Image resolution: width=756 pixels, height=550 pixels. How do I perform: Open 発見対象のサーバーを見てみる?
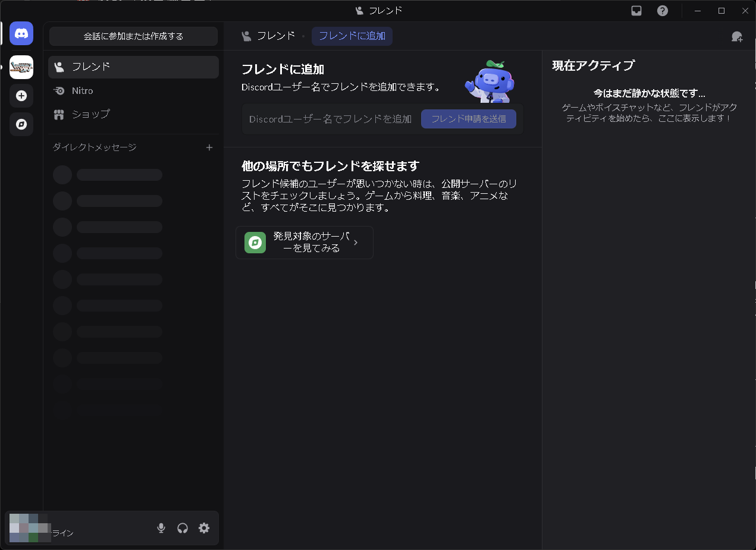(x=304, y=243)
